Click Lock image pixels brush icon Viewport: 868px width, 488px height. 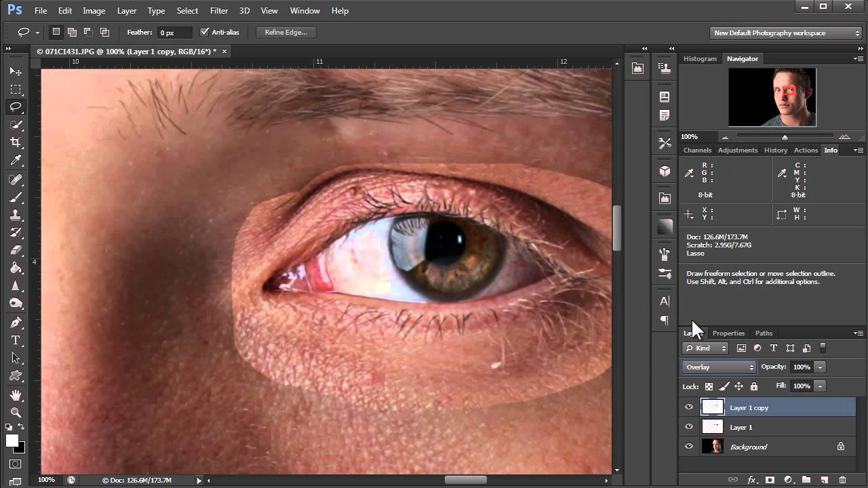(724, 386)
